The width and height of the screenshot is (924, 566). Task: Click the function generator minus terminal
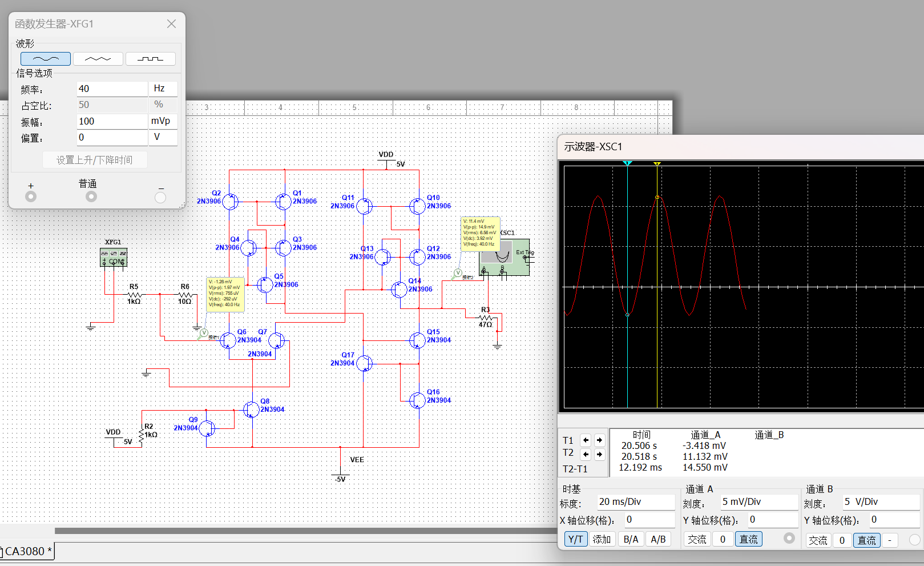[x=160, y=197]
